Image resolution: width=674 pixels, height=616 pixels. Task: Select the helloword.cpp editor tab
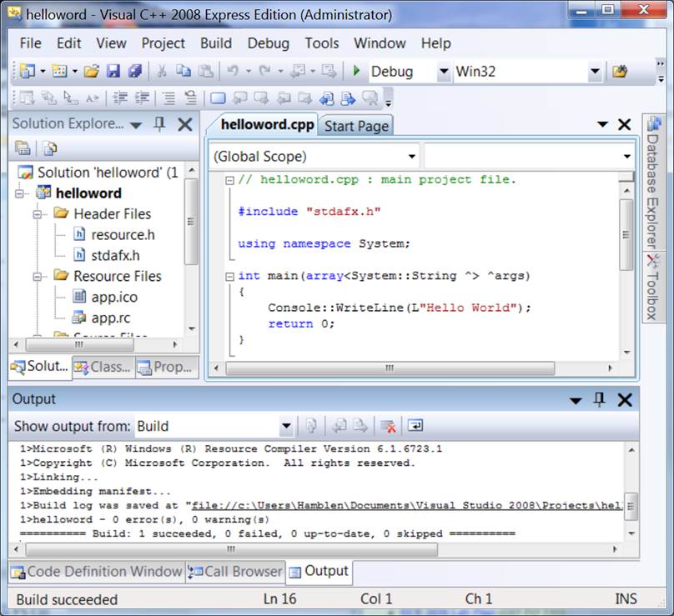pyautogui.click(x=267, y=124)
